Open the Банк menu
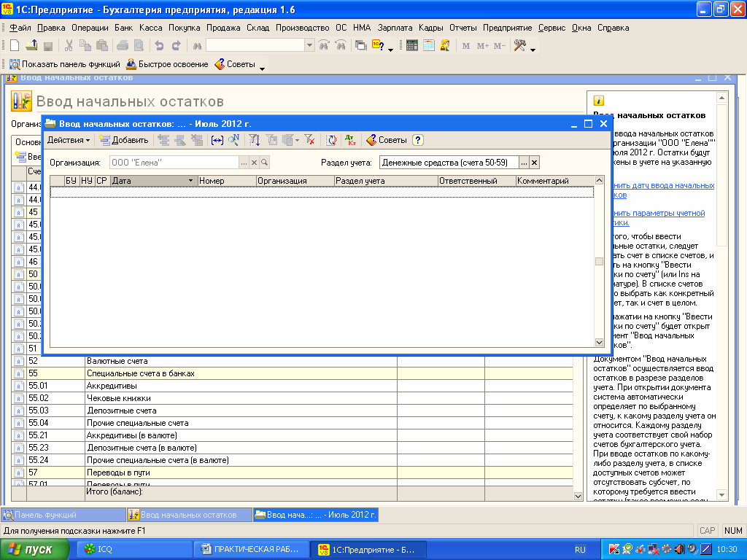 click(x=124, y=28)
